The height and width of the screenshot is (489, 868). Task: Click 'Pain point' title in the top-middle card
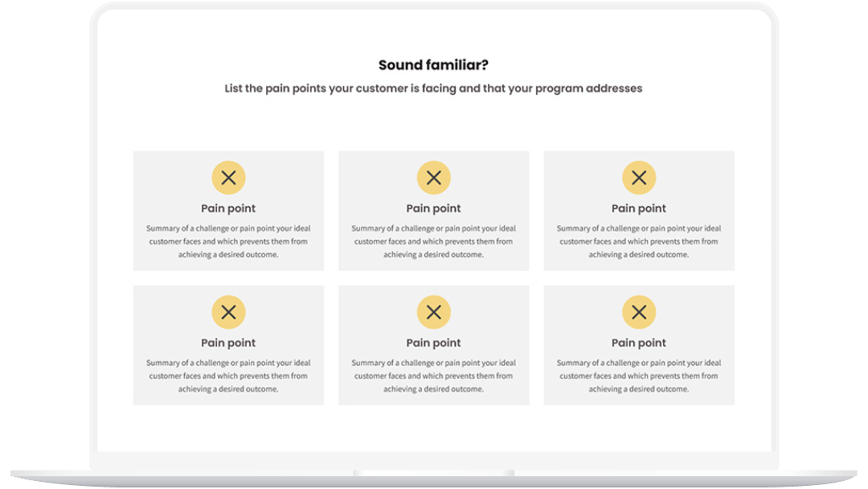click(433, 209)
